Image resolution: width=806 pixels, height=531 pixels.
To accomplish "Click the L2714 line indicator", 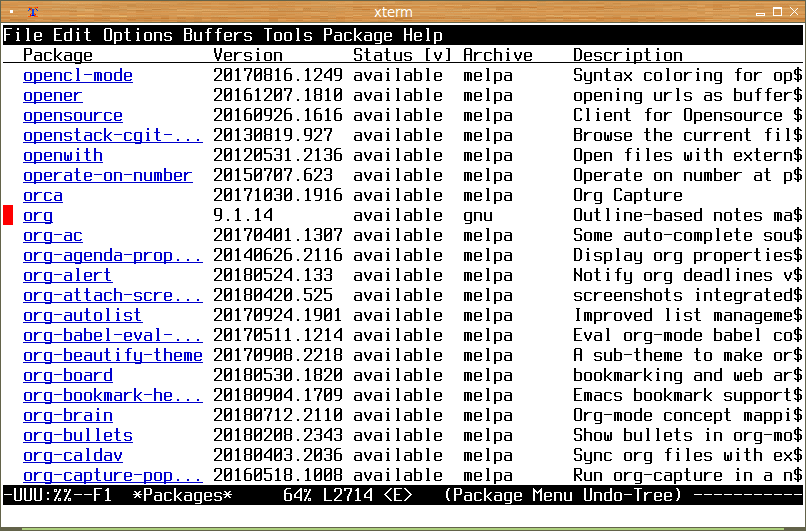I will [347, 496].
